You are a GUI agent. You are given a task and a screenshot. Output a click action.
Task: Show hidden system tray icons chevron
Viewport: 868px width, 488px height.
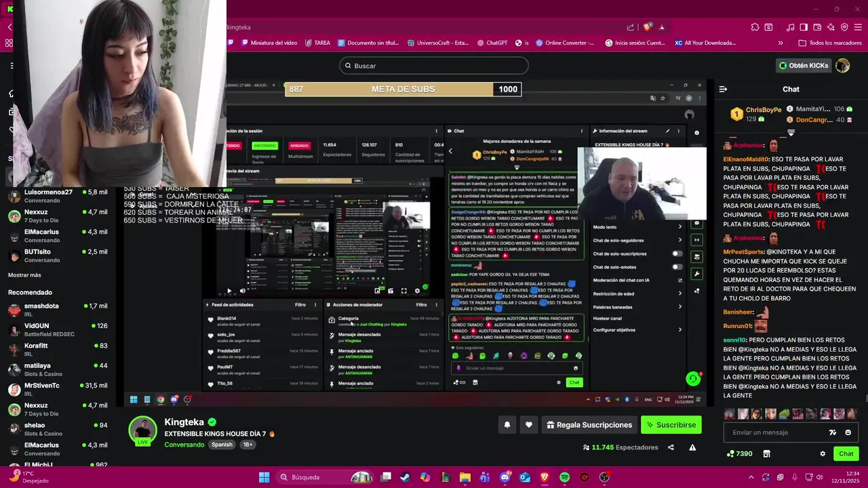click(752, 477)
